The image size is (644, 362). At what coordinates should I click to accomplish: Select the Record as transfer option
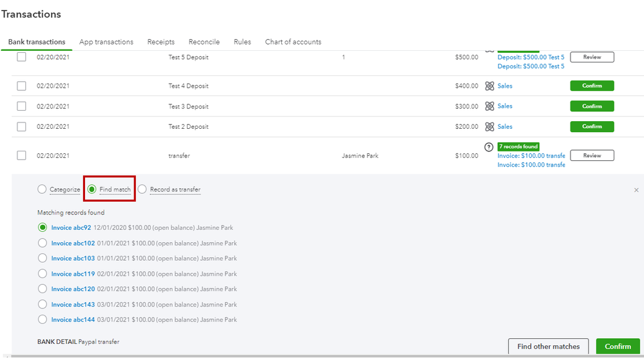point(142,189)
